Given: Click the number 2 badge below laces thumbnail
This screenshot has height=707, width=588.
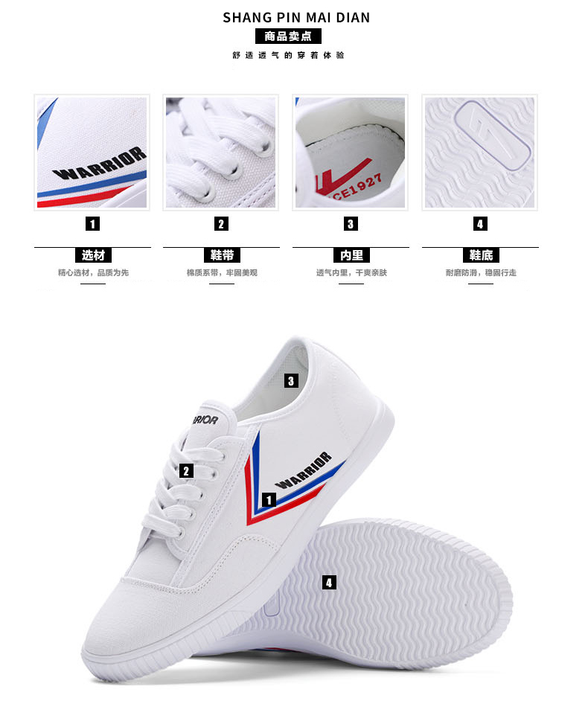Looking at the screenshot, I should pos(221,224).
